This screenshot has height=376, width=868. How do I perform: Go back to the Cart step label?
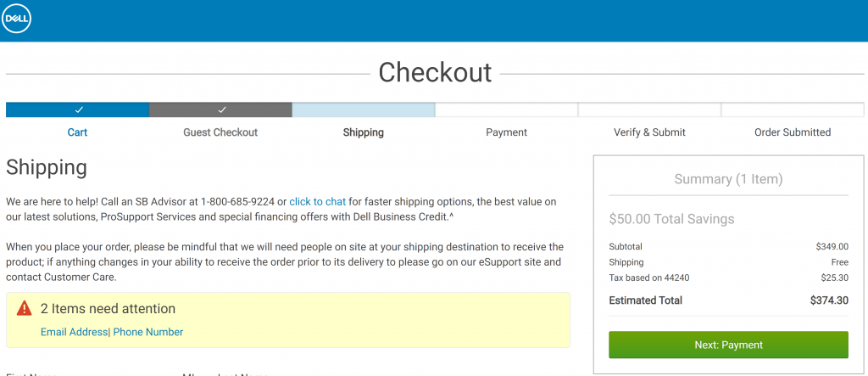(77, 132)
